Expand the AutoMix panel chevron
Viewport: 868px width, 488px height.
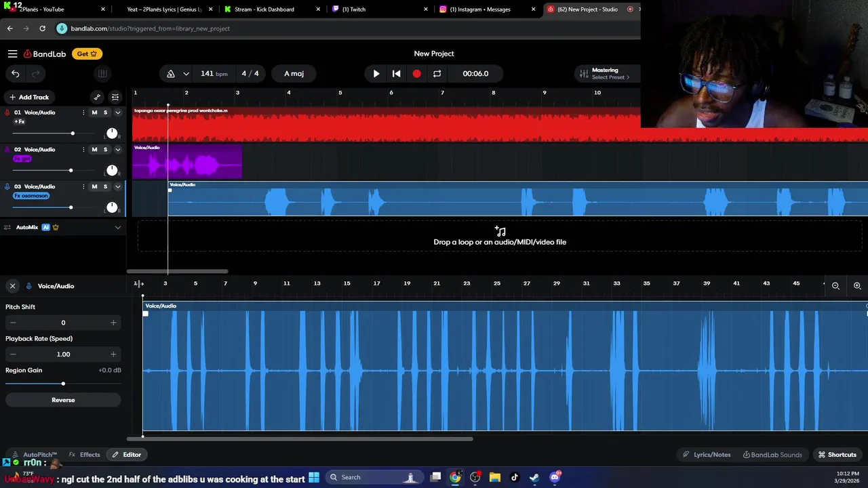[117, 227]
